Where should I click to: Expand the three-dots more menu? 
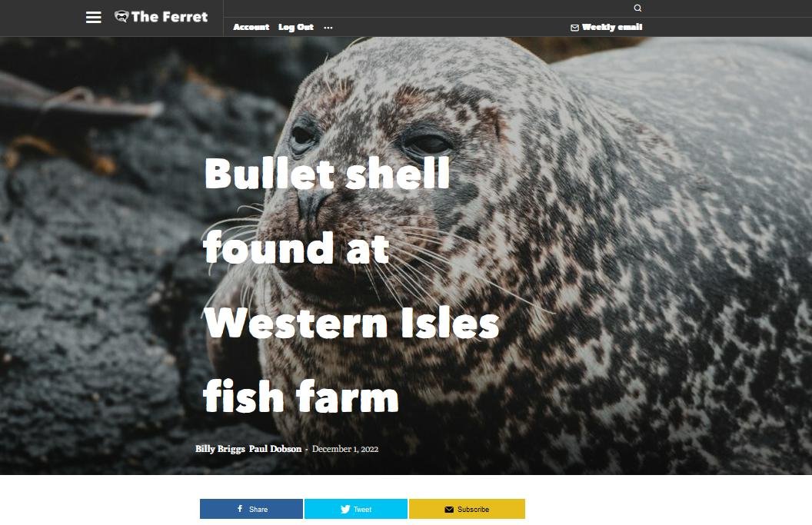(x=328, y=28)
